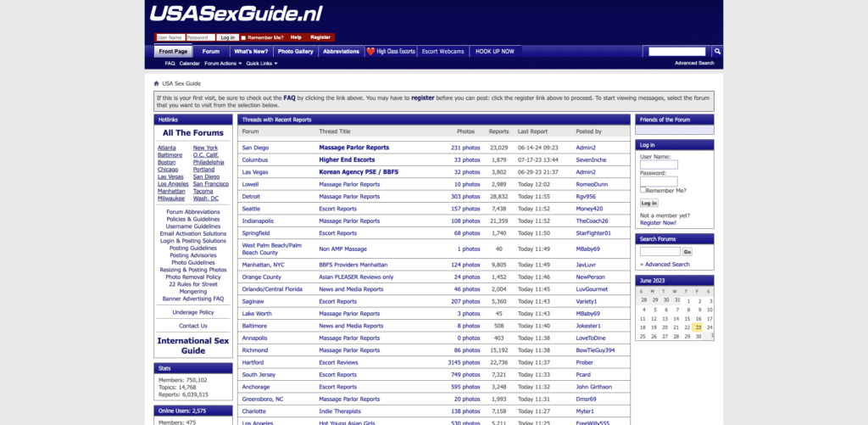Click the site logo in header

click(x=236, y=14)
